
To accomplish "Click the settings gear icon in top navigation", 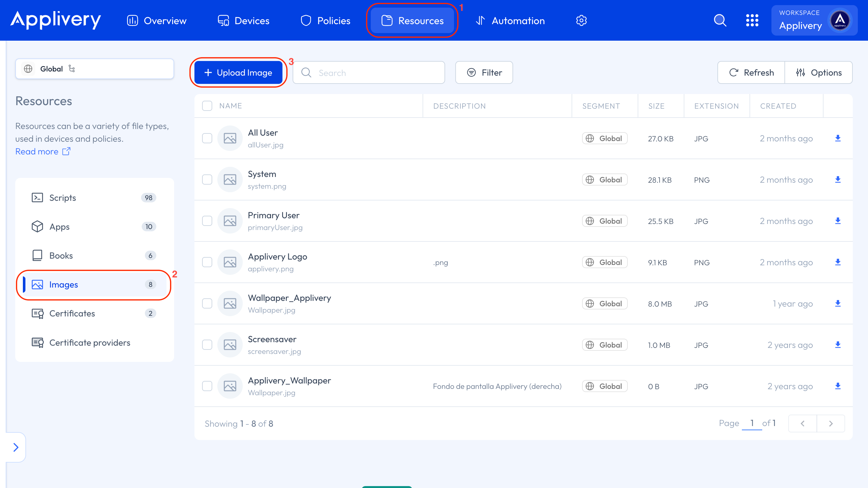I will [x=581, y=21].
